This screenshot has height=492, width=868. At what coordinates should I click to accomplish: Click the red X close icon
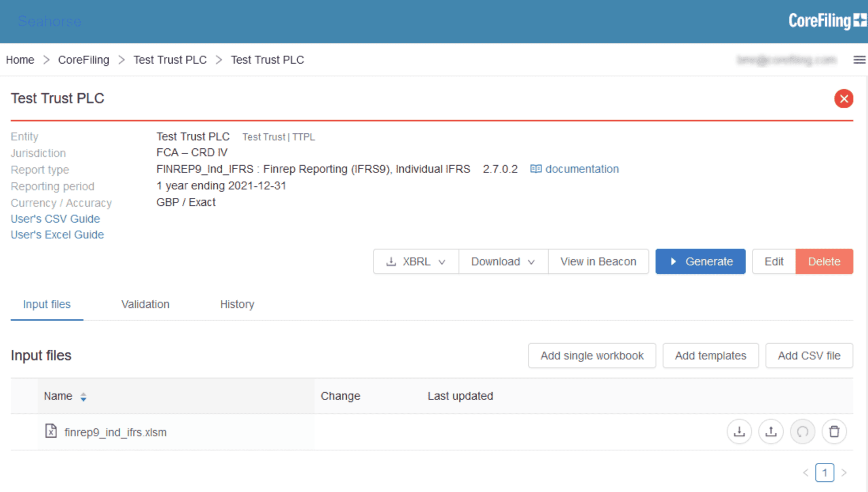[843, 98]
